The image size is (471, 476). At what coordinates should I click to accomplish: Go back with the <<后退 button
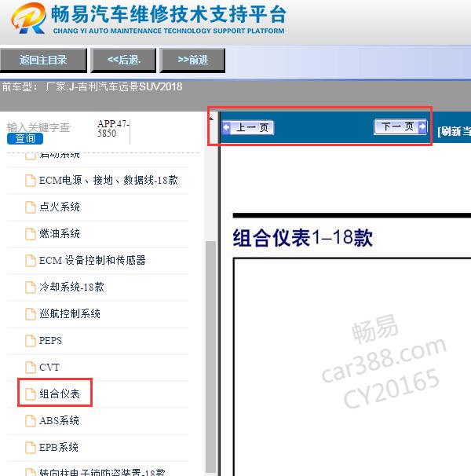pos(123,60)
